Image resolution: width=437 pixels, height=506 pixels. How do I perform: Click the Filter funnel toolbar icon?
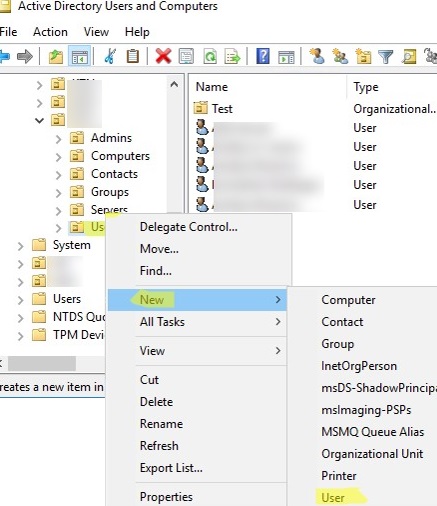tap(386, 56)
